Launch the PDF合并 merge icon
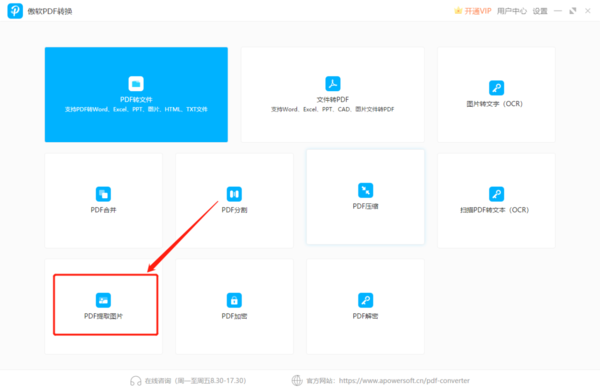 tap(103, 194)
